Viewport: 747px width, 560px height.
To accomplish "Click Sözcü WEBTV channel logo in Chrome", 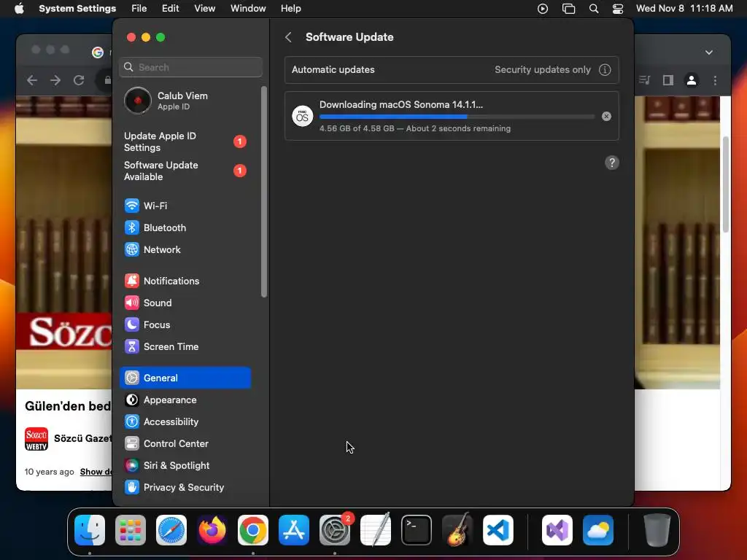I will click(x=36, y=439).
